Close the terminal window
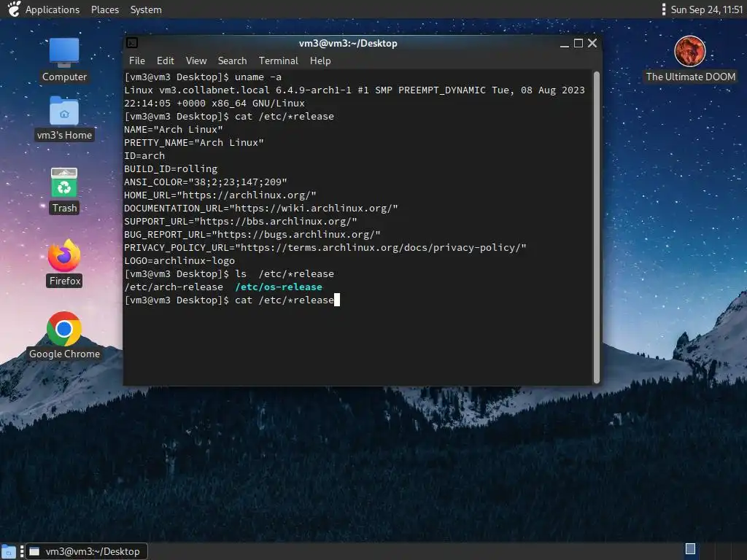 (x=592, y=43)
